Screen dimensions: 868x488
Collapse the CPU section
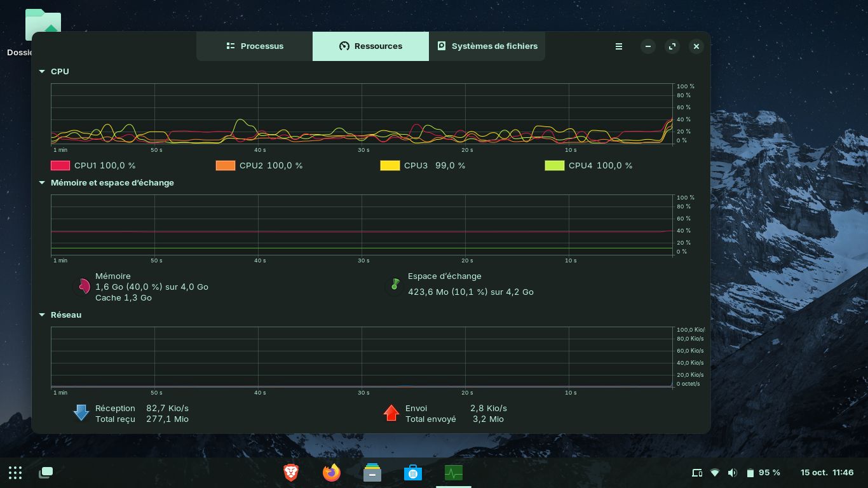tap(42, 72)
